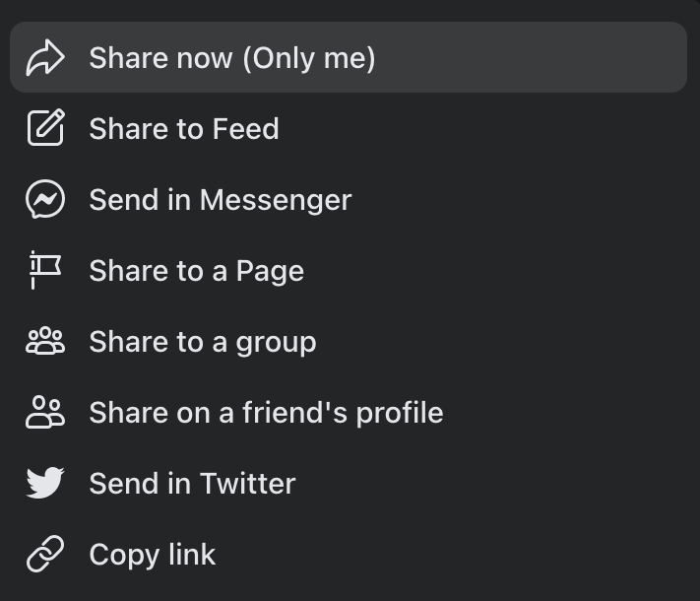This screenshot has height=601, width=700.
Task: Select the "Share now (Only me)" menu entry
Action: pos(231,58)
